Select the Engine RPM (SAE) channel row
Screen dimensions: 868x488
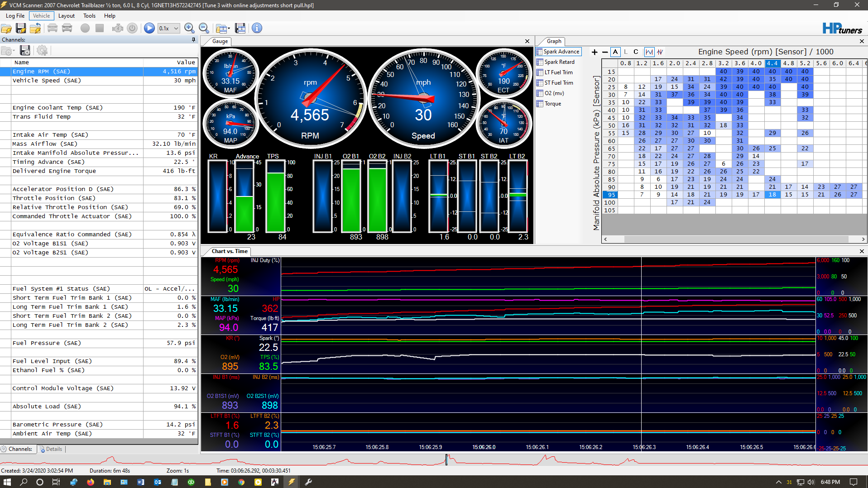click(99, 72)
